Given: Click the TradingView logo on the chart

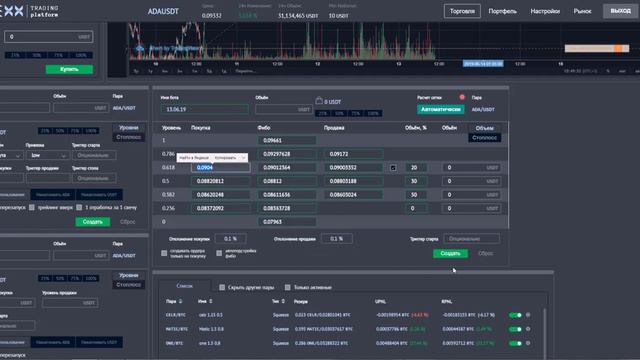Looking at the screenshot, I should click(x=140, y=48).
